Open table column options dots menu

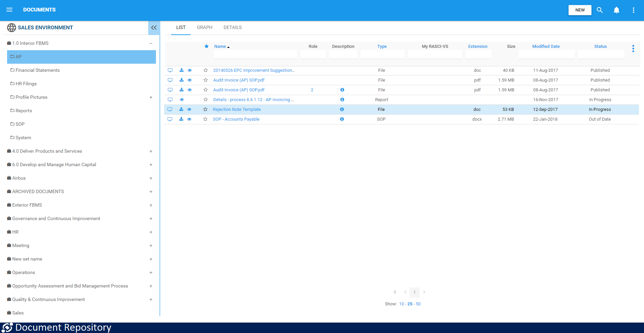[633, 49]
